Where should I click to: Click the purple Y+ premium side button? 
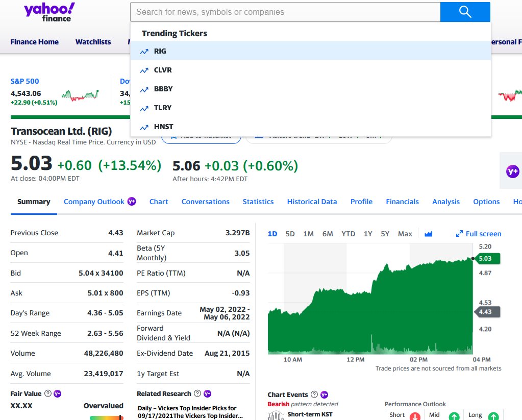point(512,171)
